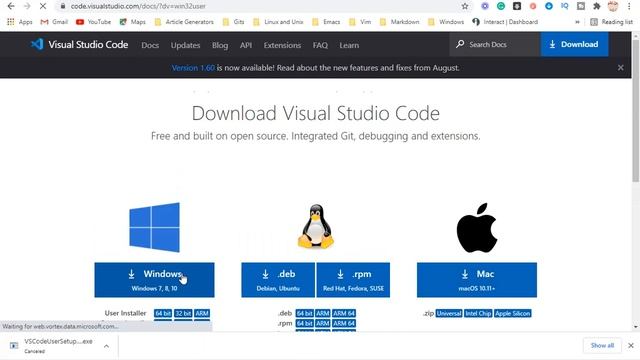The image size is (640, 360).
Task: Open the Vim bookmark folder
Action: (x=360, y=22)
